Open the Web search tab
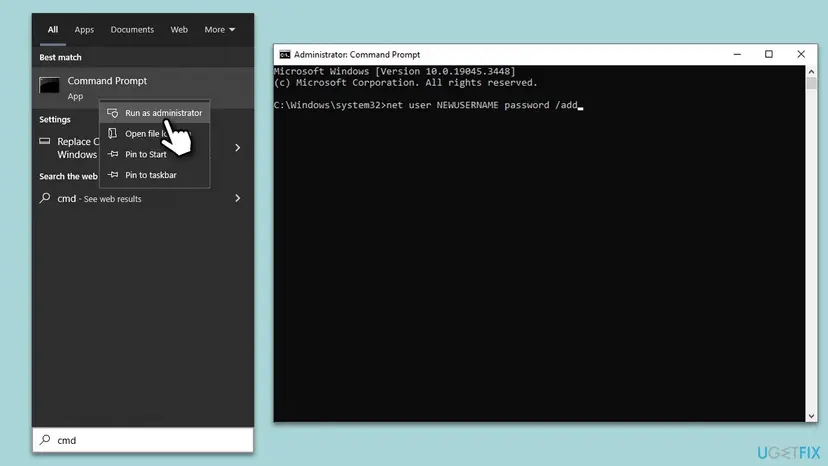Viewport: 828px width, 466px height. pyautogui.click(x=179, y=30)
